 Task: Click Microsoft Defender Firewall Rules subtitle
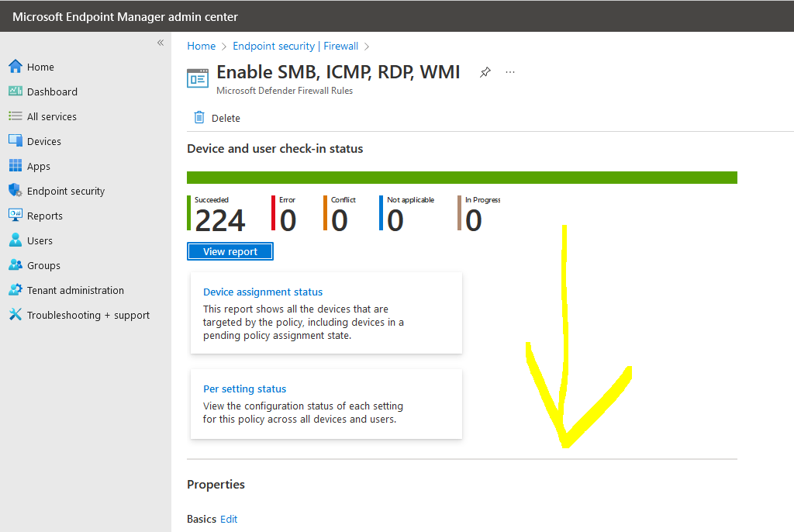285,91
